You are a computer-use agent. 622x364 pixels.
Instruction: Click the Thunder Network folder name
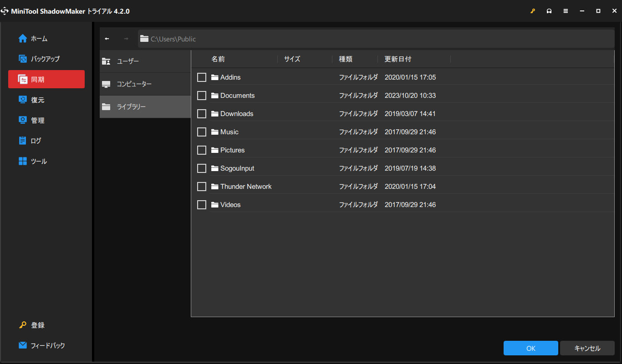(246, 187)
